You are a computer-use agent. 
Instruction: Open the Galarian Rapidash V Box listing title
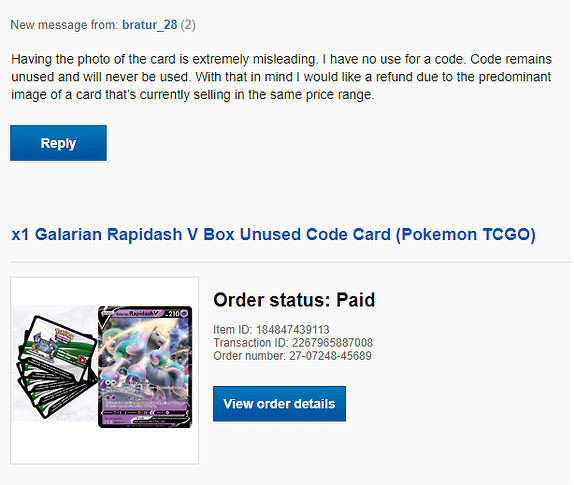(x=273, y=234)
